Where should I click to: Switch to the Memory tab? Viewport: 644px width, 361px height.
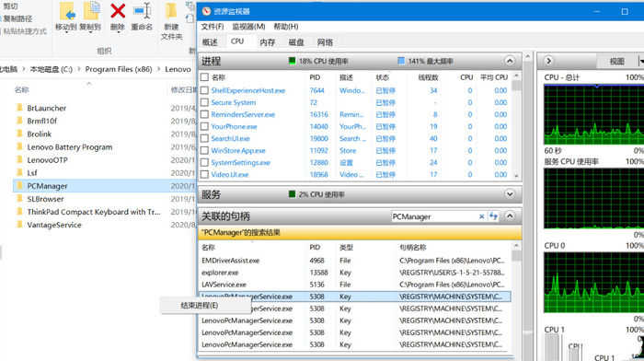tap(268, 42)
